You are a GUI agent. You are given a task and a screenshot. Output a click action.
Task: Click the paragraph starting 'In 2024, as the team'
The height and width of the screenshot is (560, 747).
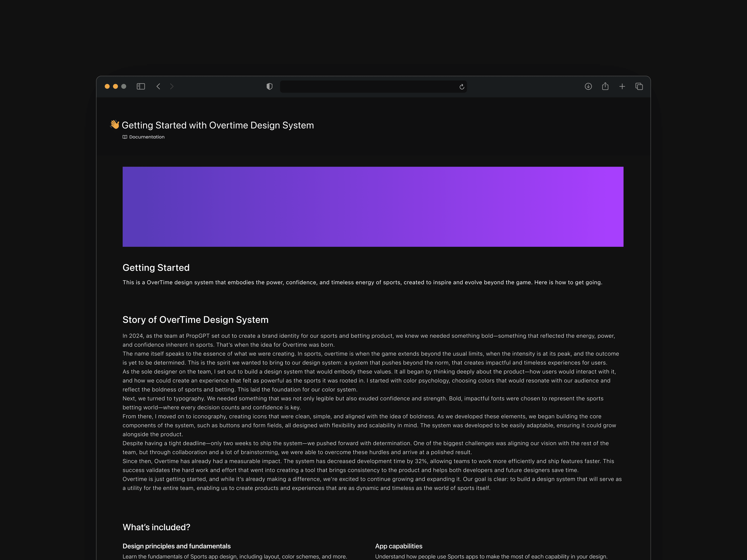[x=369, y=340]
